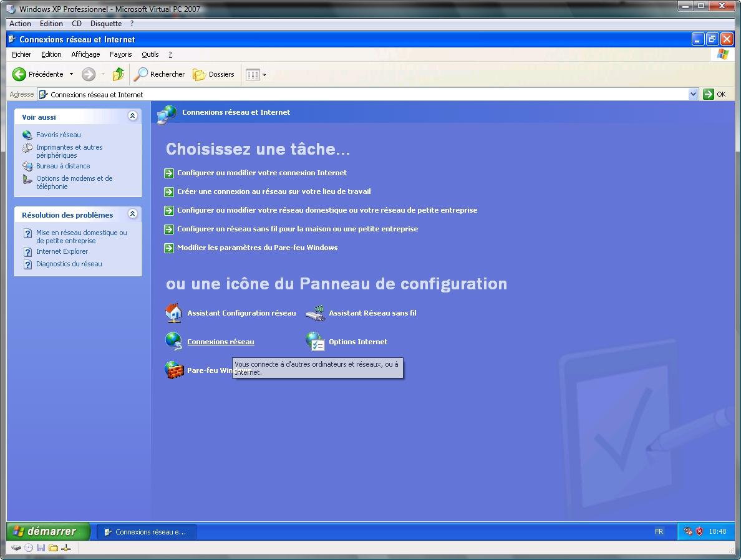
Task: Go up one folder level icon
Action: (118, 74)
